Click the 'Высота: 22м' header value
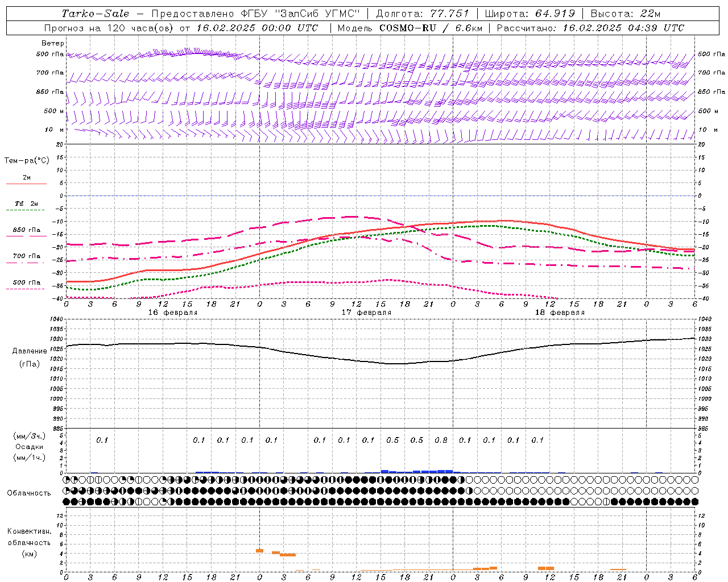728x582 pixels. pyautogui.click(x=626, y=14)
